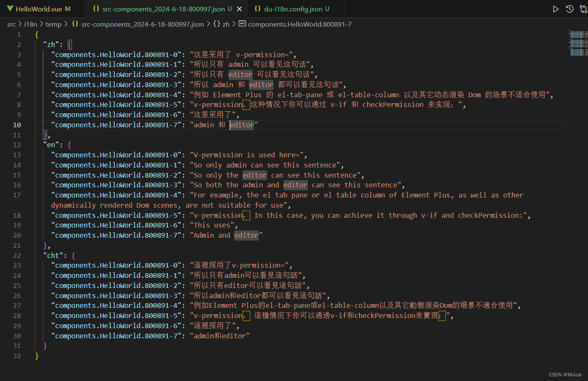Image resolution: width=588 pixels, height=381 pixels.
Task: Click the text "This uses" on line 19
Action: 212,225
